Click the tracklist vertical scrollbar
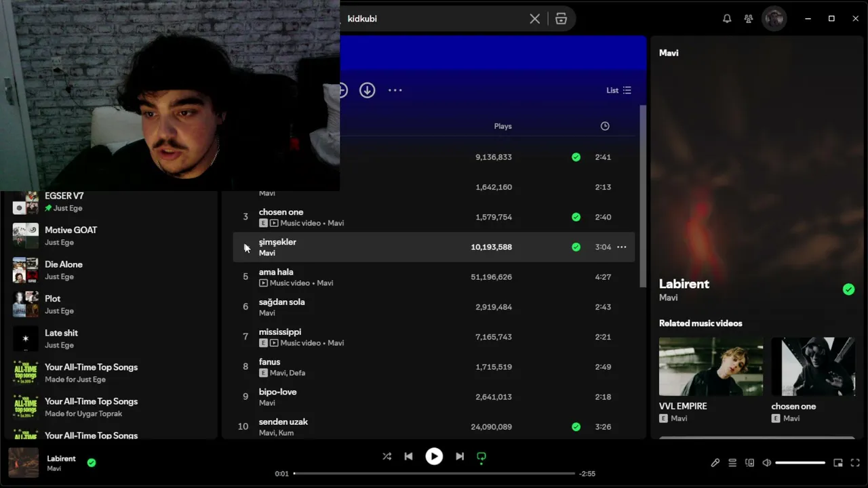This screenshot has width=868, height=488. coord(643,197)
